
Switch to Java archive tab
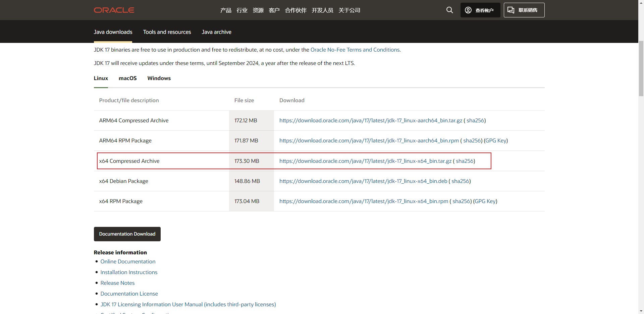click(216, 32)
